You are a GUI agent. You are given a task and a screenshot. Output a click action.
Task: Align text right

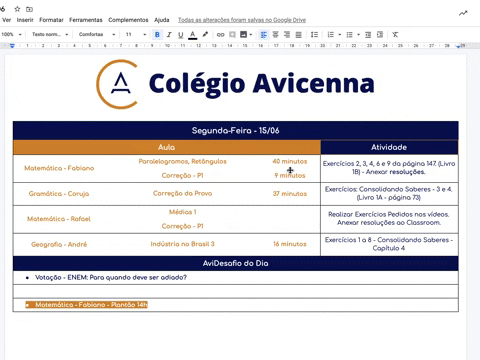click(287, 35)
